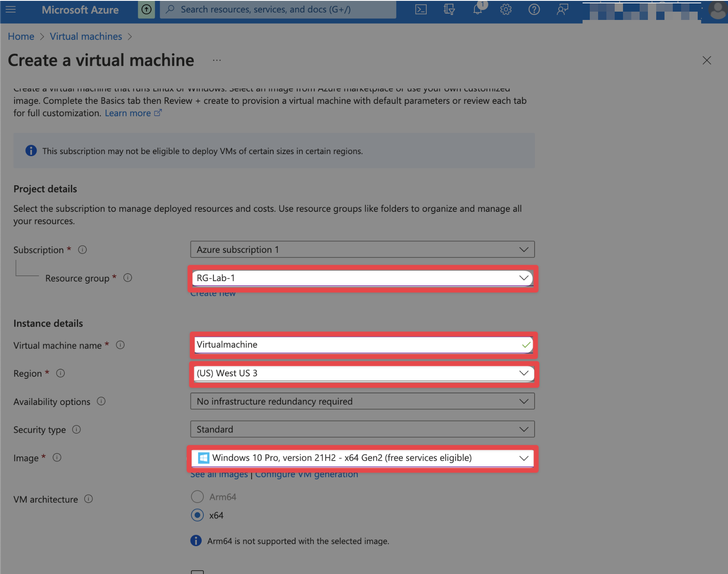
Task: Expand the Resource group dropdown
Action: pyautogui.click(x=524, y=278)
